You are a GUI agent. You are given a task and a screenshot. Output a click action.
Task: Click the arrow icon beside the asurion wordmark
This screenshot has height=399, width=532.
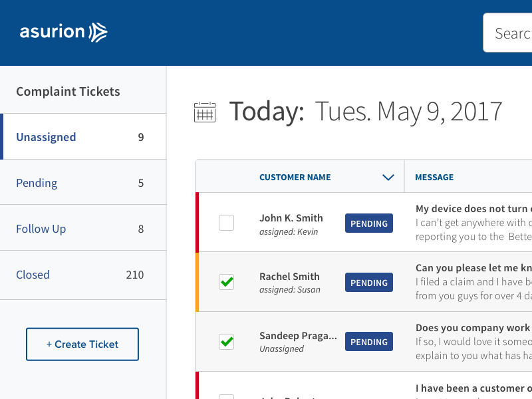(x=97, y=31)
